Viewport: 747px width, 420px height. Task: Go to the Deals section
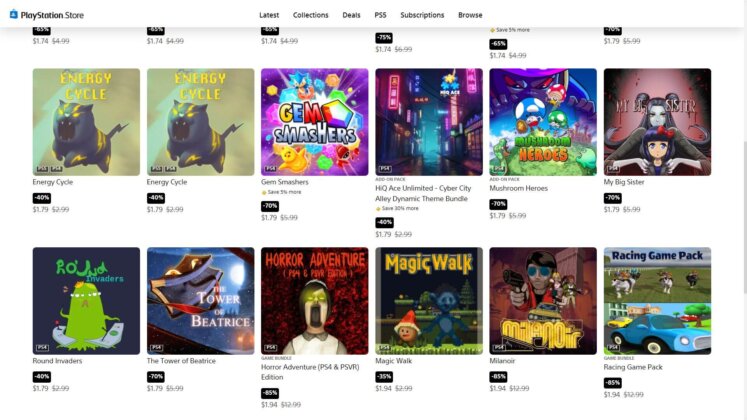(351, 15)
